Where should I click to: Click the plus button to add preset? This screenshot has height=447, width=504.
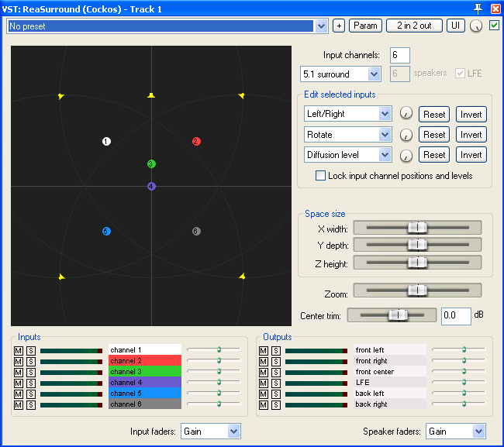coord(339,26)
